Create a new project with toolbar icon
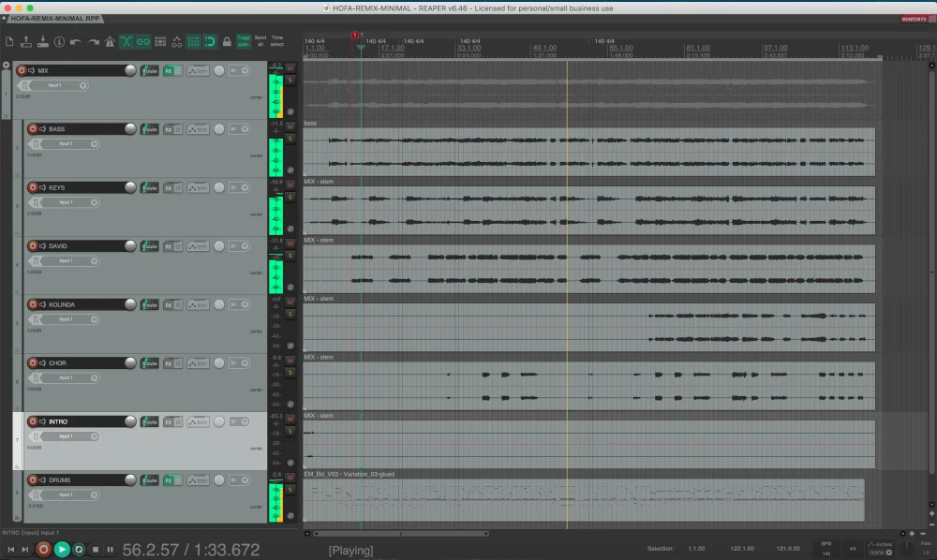This screenshot has width=937, height=560. (x=9, y=42)
